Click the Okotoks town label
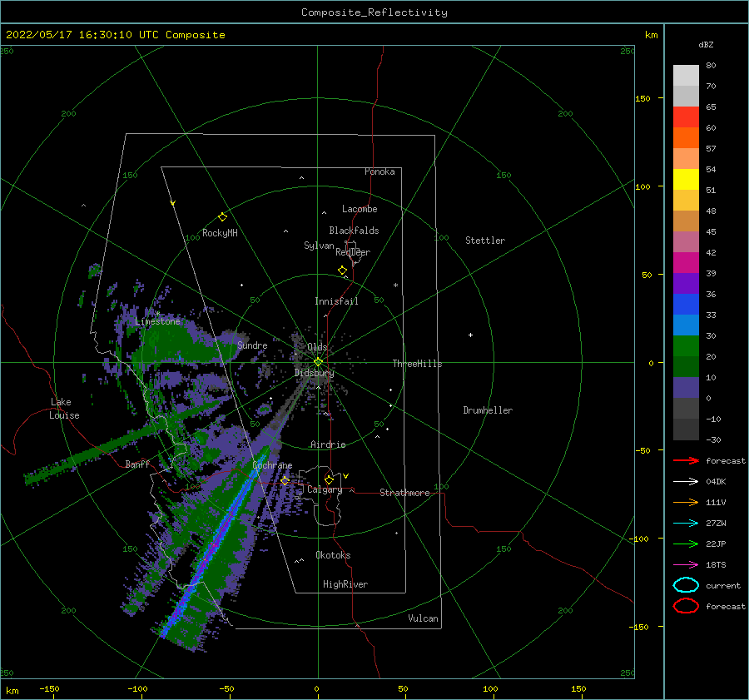 pyautogui.click(x=333, y=555)
